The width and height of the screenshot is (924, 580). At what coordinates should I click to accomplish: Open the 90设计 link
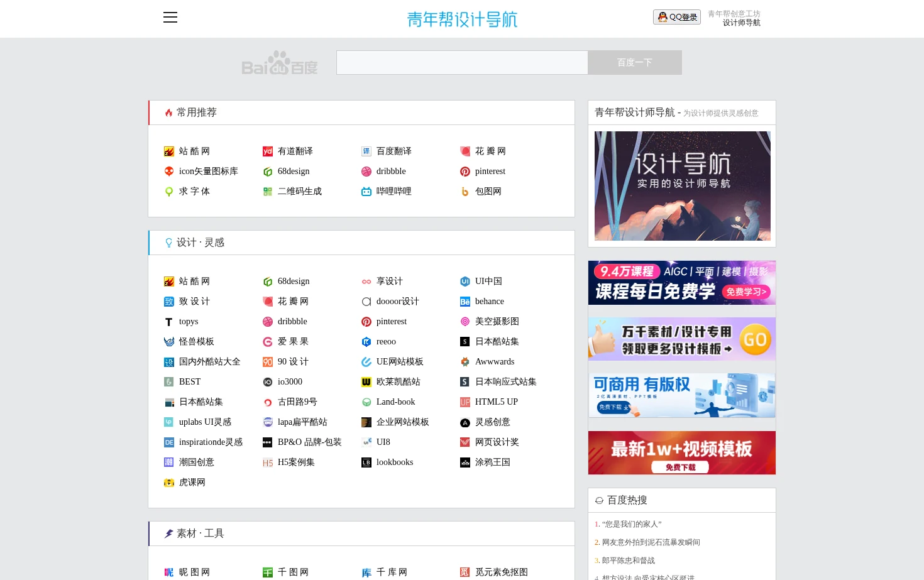coord(293,362)
